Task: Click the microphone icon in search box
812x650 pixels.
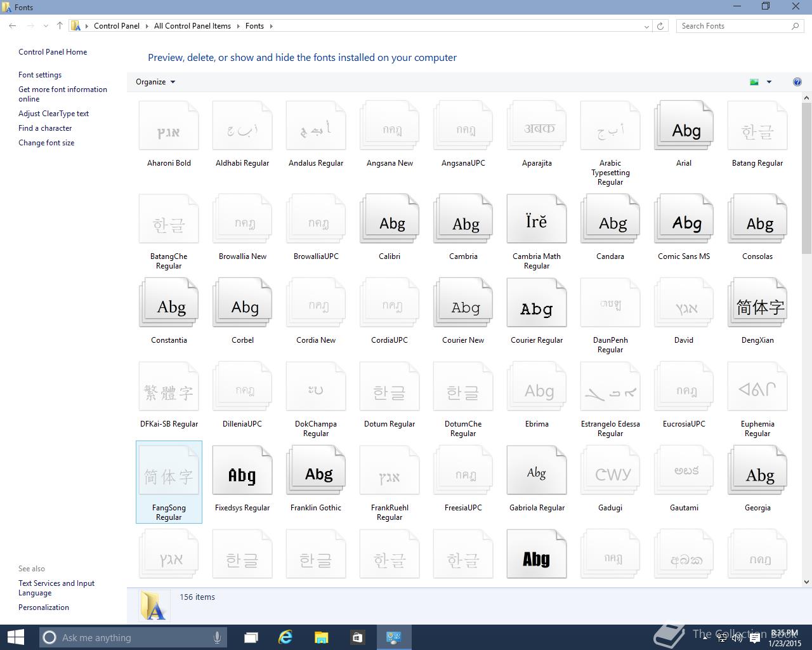Action: (217, 637)
